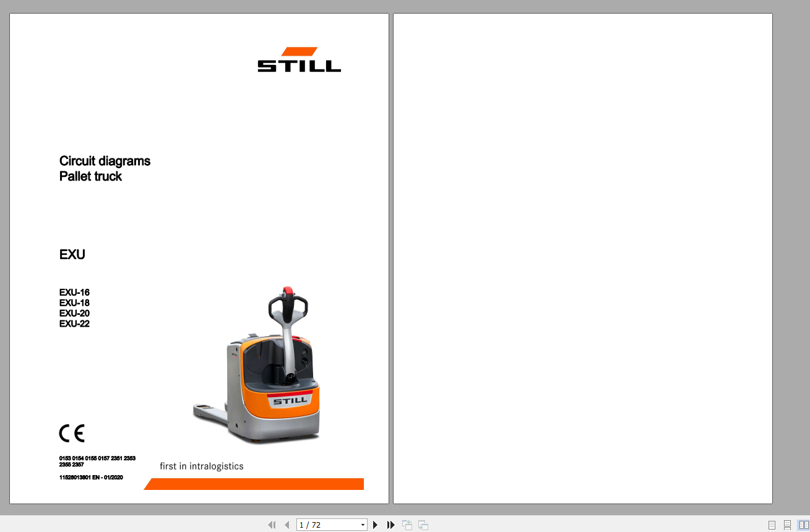Click the 'EXU-20' model text
The image size is (810, 532).
[x=74, y=313]
